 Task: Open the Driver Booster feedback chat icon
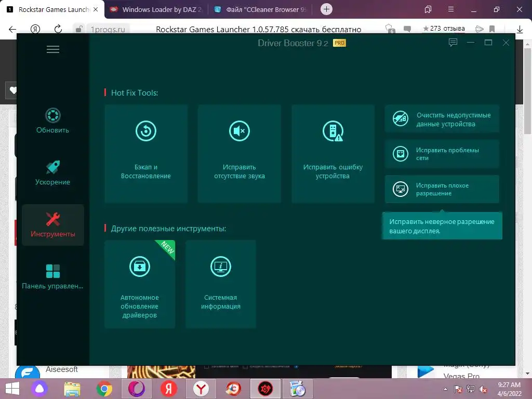(x=453, y=43)
